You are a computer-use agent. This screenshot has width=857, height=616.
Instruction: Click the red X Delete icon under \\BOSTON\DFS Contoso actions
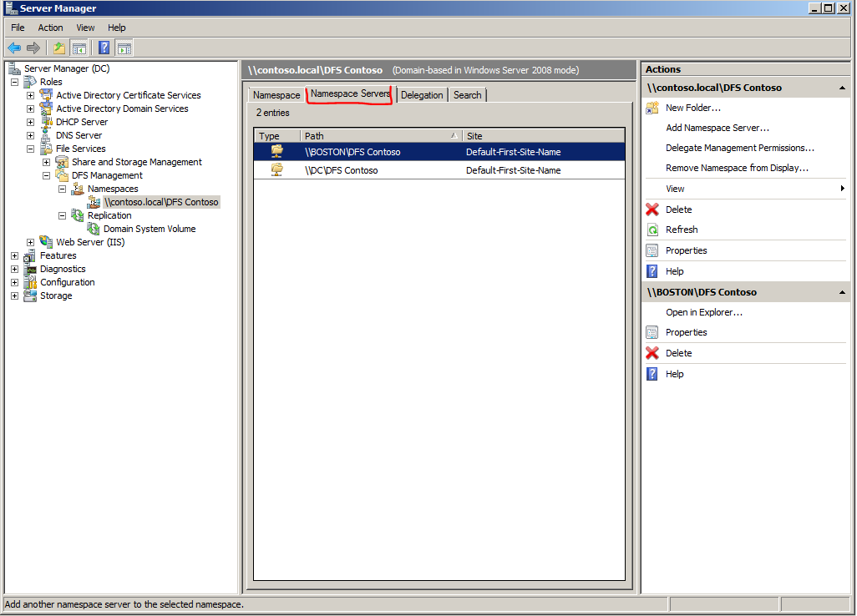click(x=652, y=353)
